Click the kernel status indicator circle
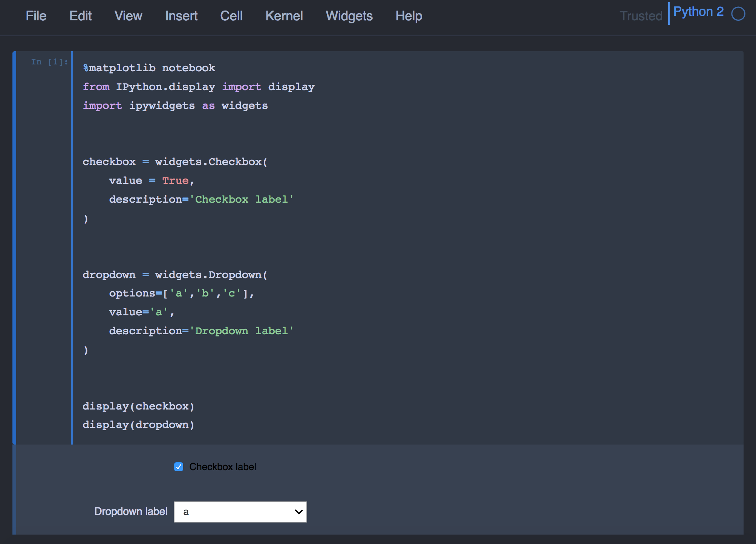This screenshot has height=544, width=756. point(738,14)
